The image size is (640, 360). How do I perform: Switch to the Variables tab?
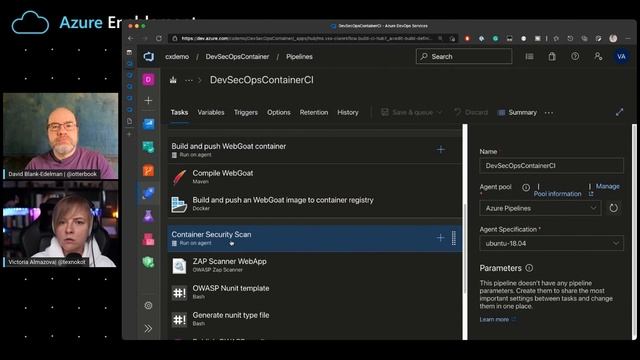click(x=211, y=112)
